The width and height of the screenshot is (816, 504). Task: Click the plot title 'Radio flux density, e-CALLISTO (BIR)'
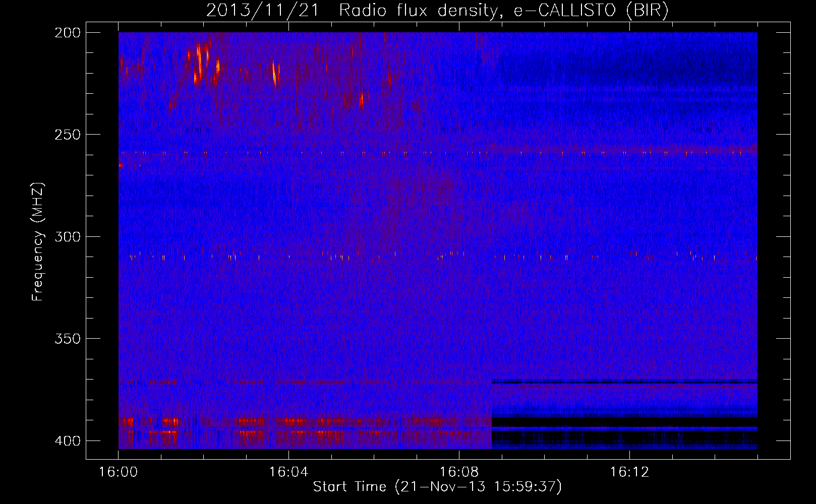tap(503, 11)
